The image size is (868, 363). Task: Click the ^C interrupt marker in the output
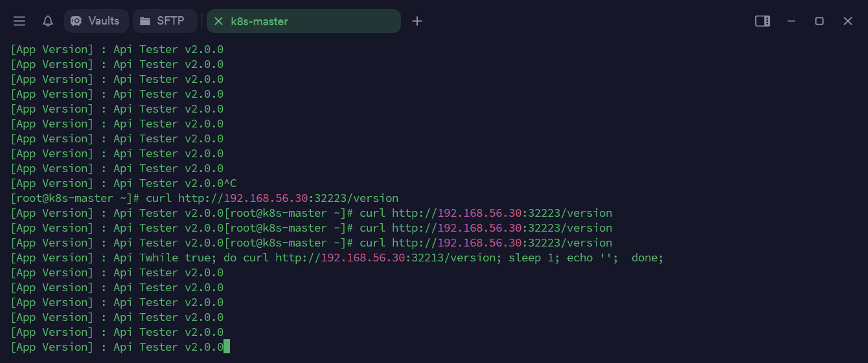coord(230,184)
